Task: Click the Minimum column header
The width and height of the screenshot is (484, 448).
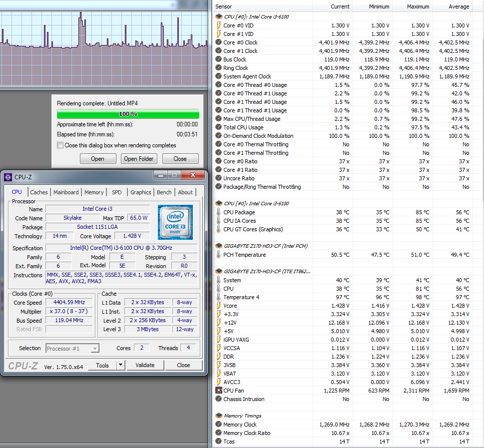Action: tap(372, 6)
